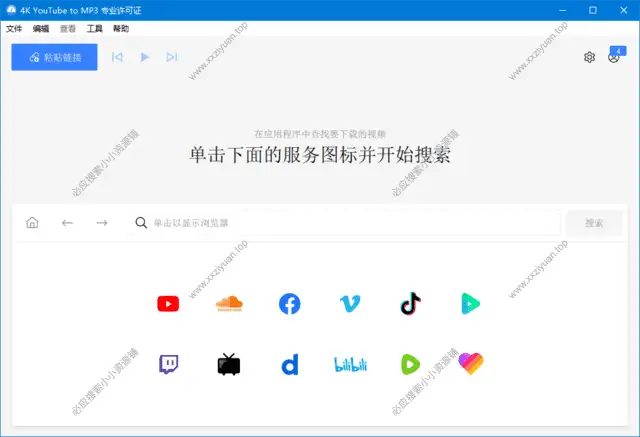This screenshot has height=437, width=640.
Task: Navigate forward with the right arrow
Action: pos(102,223)
